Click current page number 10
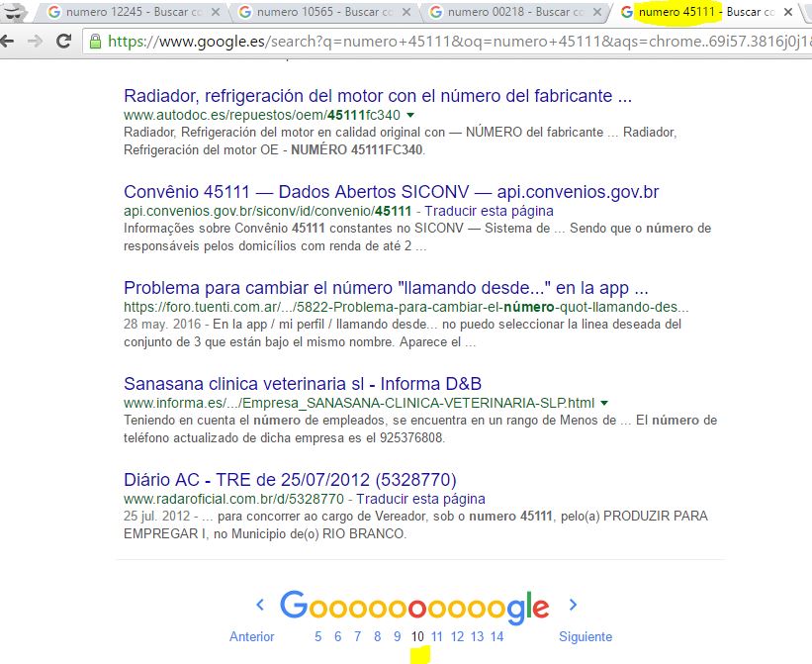Viewport: 812px width, 664px height. click(417, 636)
